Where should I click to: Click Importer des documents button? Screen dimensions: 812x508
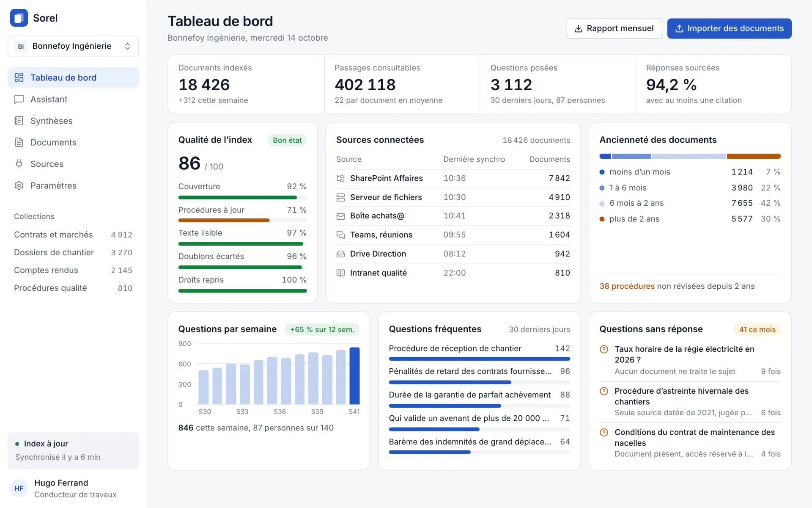click(729, 28)
